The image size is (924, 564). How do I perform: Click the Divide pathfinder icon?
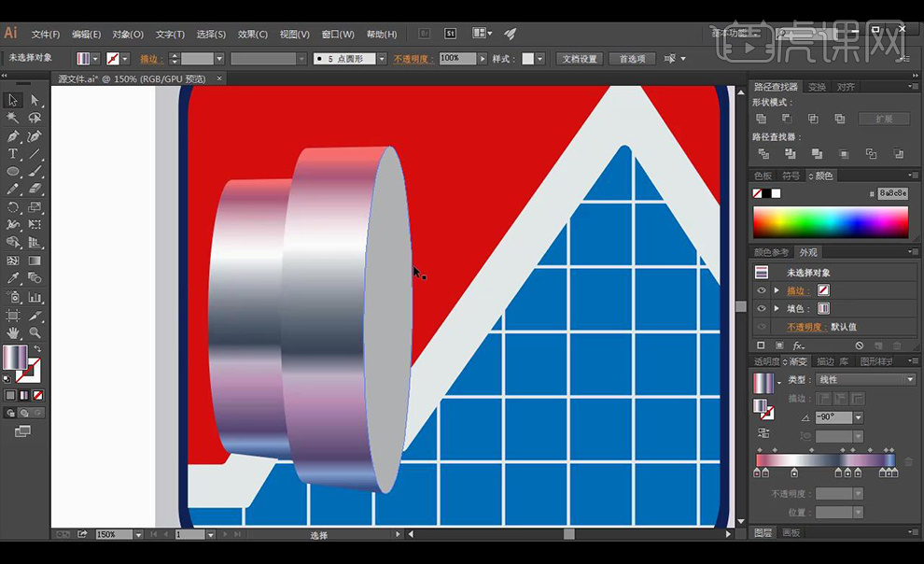point(763,154)
